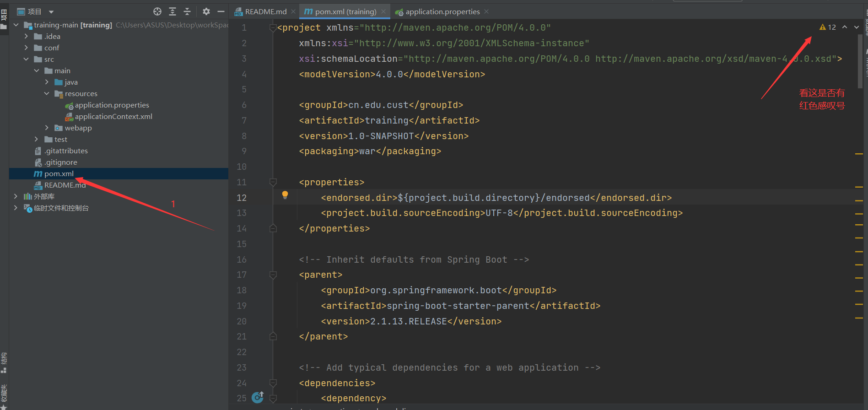
Task: Click the warnings indicator showing 12
Action: coord(828,27)
